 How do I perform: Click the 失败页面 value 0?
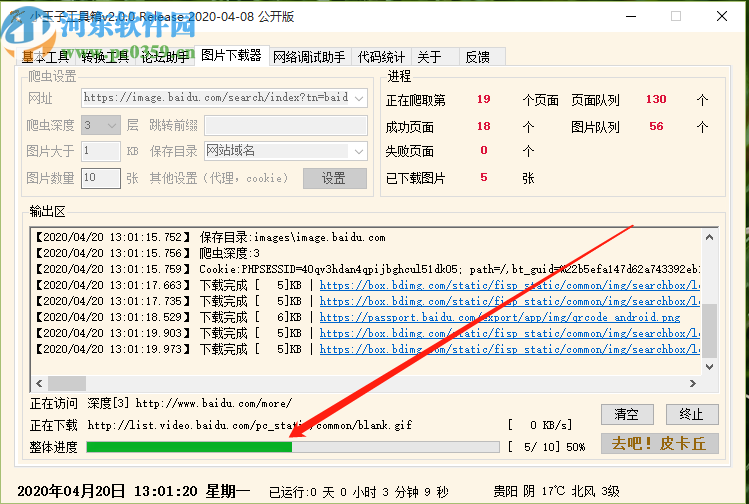click(484, 150)
